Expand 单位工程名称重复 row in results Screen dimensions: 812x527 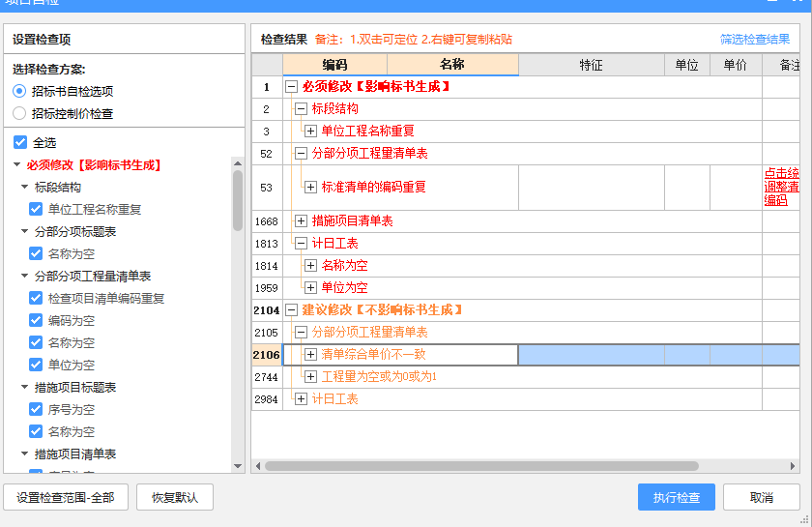(x=310, y=132)
